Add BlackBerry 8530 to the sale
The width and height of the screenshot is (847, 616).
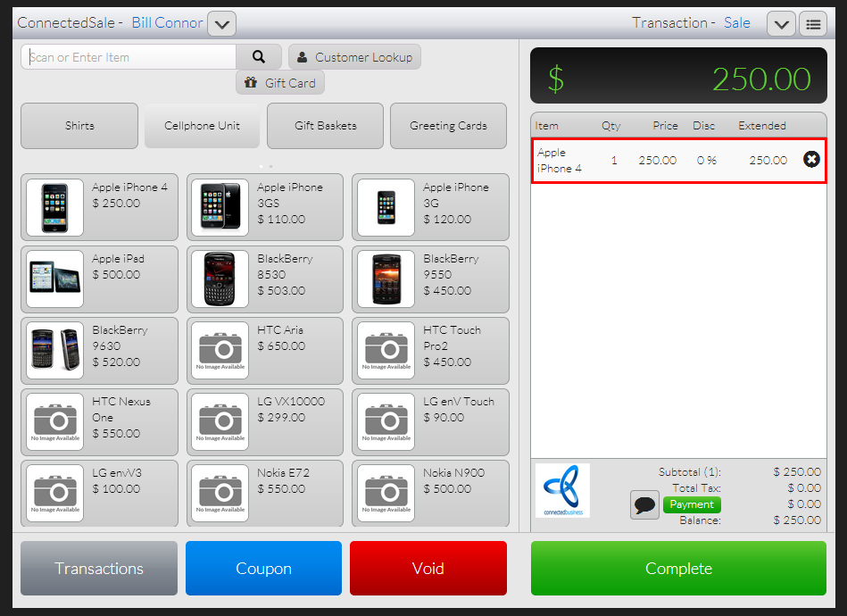[x=265, y=279]
